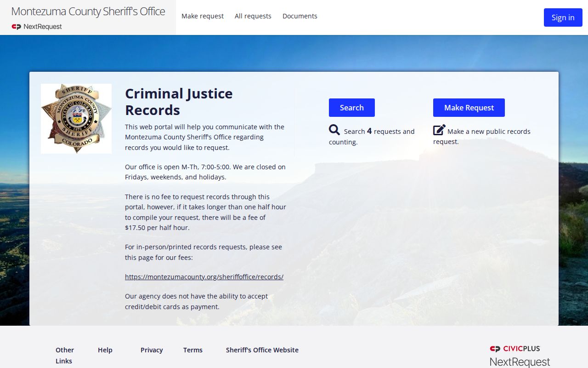Click the magnifying glass search icon
Screen dimensions: 588x368
click(334, 130)
